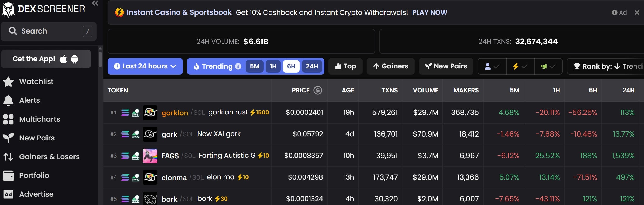Click bork boost lightning 30 badge
This screenshot has width=644, height=205.
(221, 199)
